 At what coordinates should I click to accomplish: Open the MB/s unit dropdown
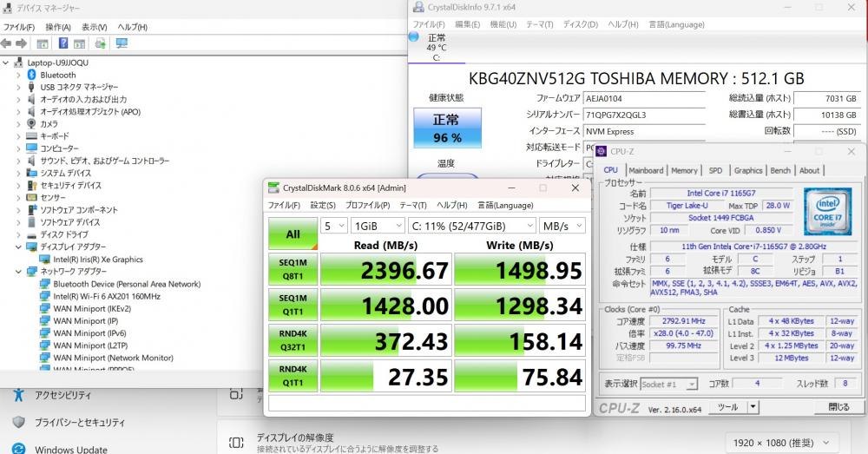(x=562, y=226)
